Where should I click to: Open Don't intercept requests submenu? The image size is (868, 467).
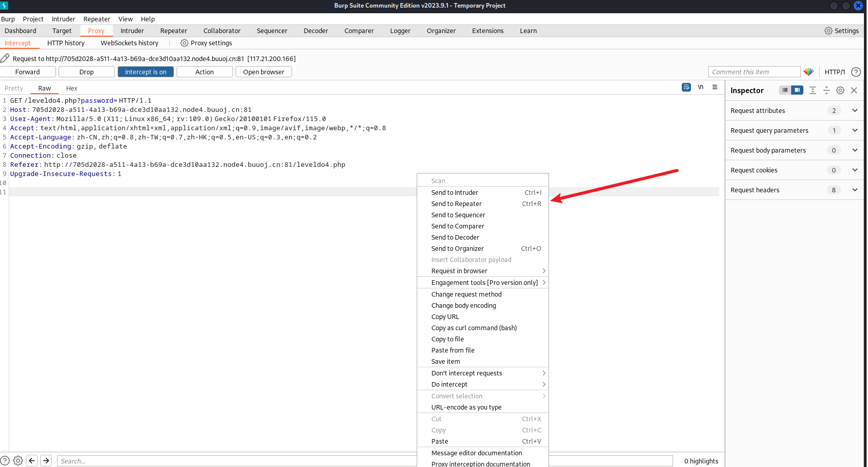[x=483, y=373]
